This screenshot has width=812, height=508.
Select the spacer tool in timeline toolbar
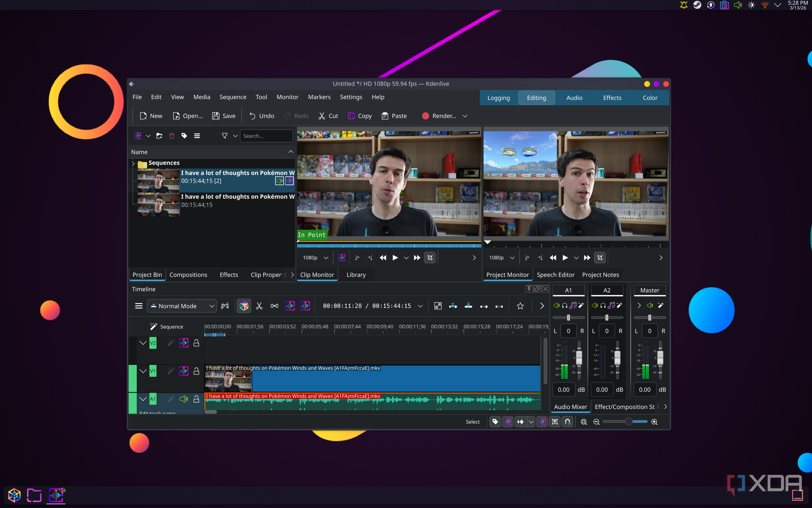pos(274,306)
